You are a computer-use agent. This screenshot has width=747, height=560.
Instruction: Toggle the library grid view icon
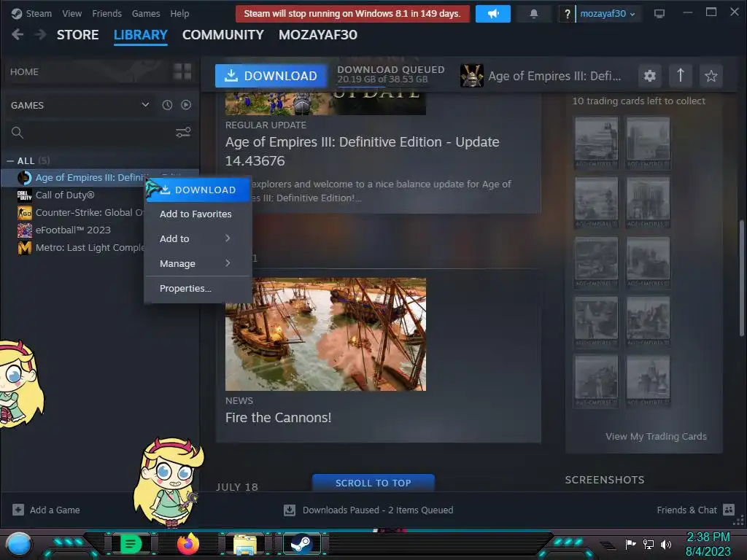tap(182, 71)
